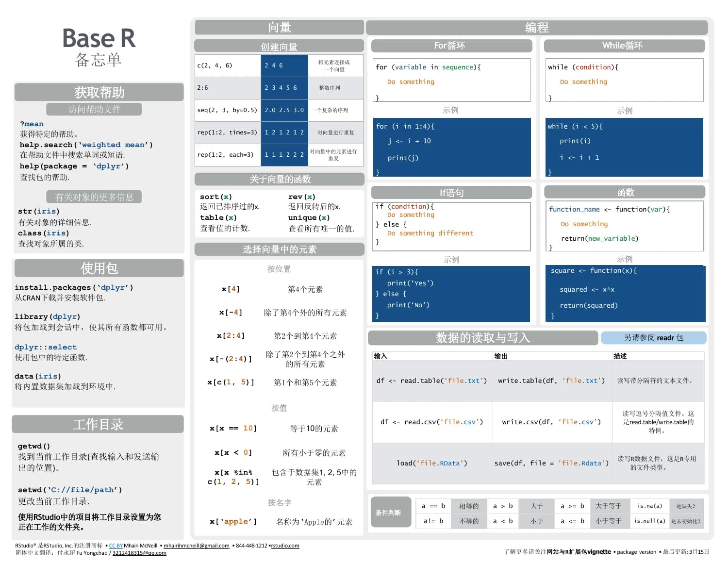Click the blue cell showing 2 3 4 5 6
Screen dimensions: 728x563
(284, 88)
